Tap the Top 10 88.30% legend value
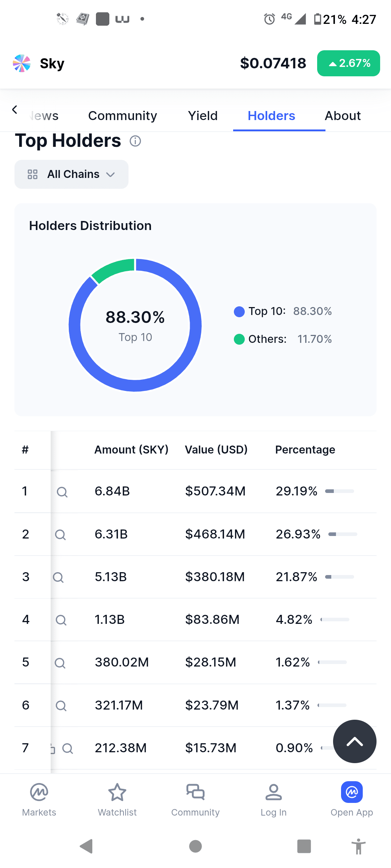The height and width of the screenshot is (868, 391). tap(312, 311)
